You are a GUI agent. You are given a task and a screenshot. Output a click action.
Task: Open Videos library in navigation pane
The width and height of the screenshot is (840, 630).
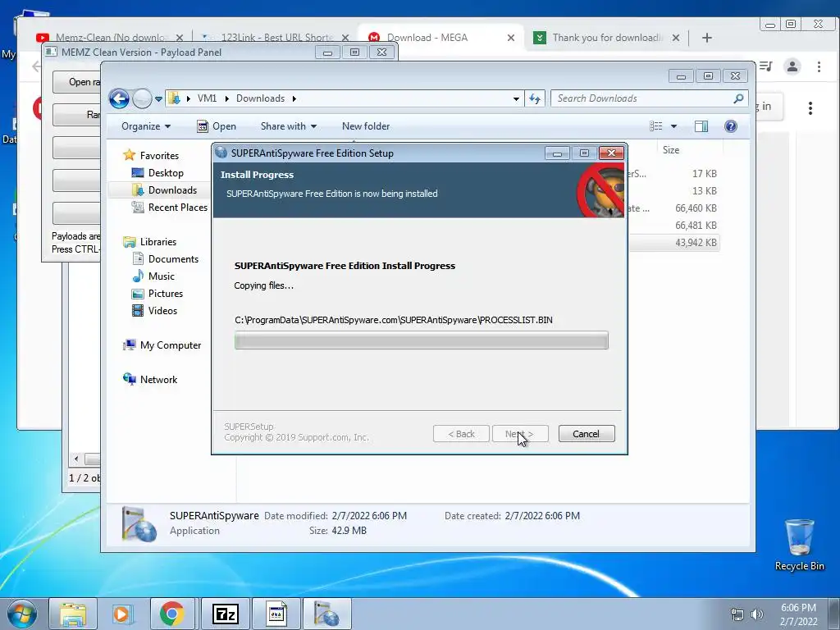click(x=162, y=311)
